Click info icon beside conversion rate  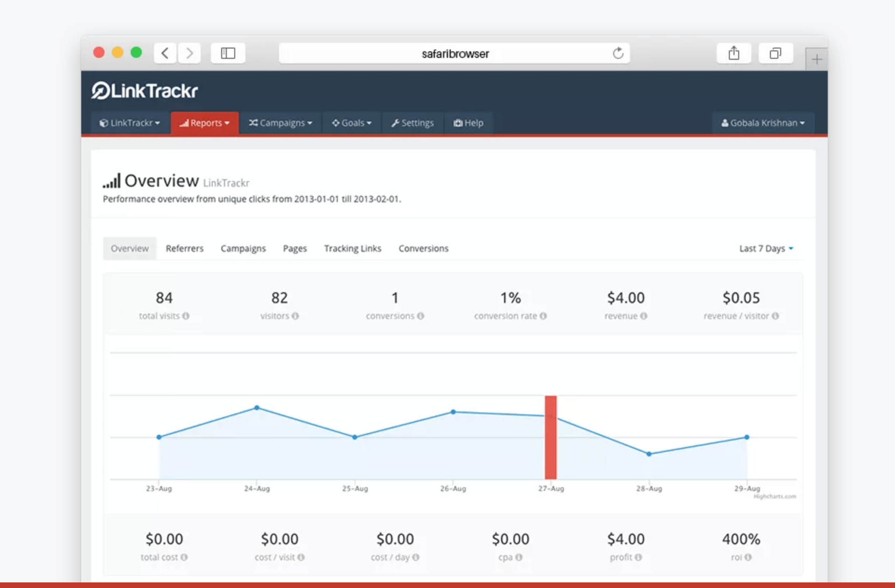click(x=543, y=316)
